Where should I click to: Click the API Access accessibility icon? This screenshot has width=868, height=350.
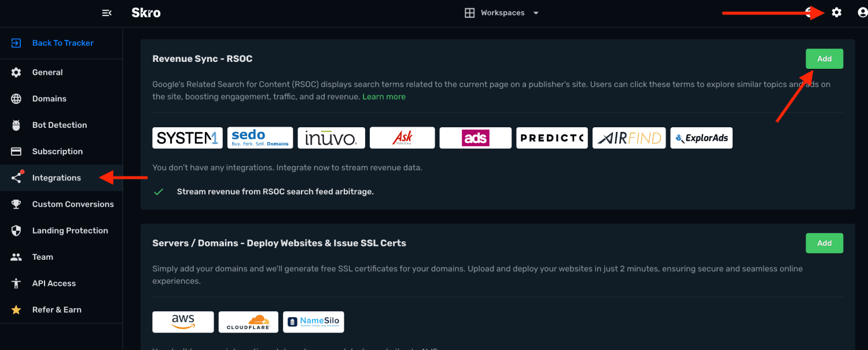click(16, 283)
